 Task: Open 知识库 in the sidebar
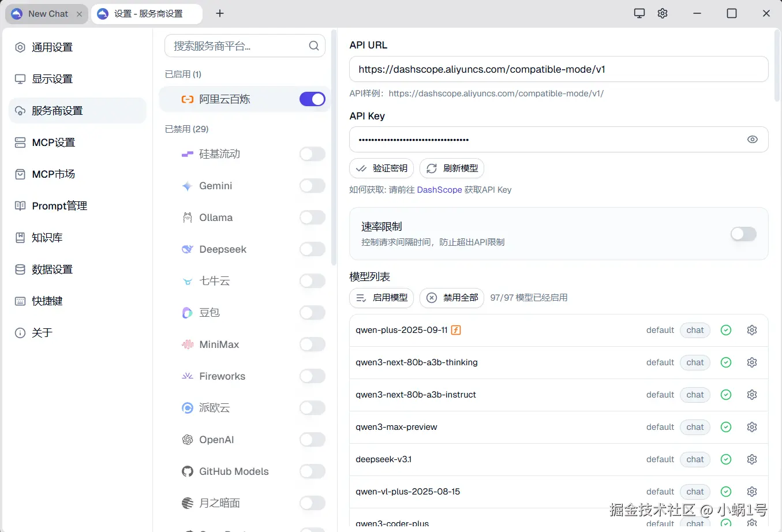(77, 238)
